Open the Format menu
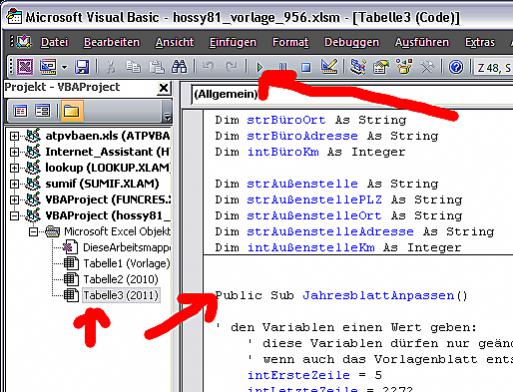513x392 pixels. point(290,42)
